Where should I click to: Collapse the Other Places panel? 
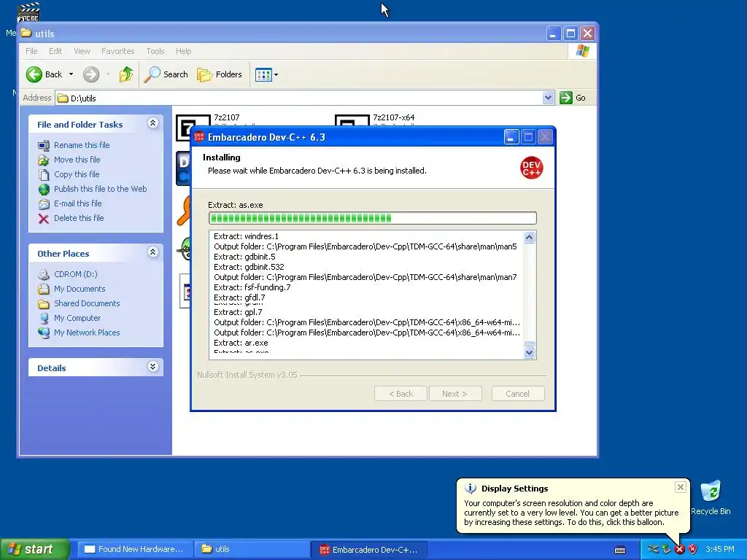(x=153, y=252)
